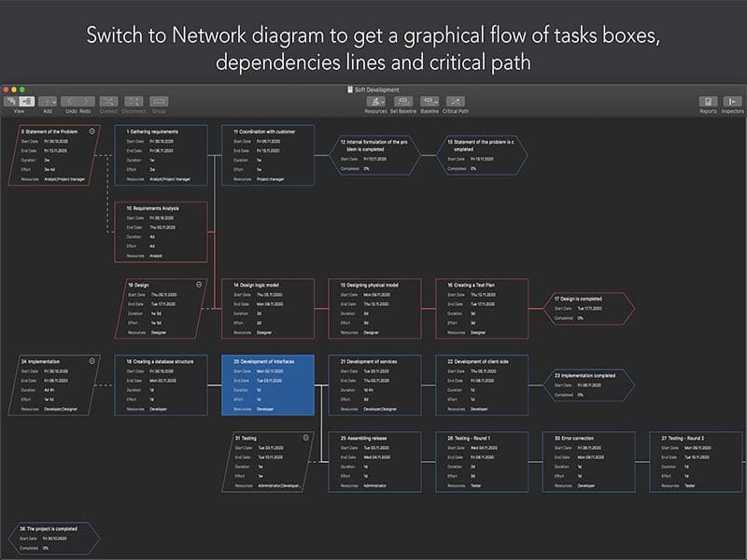Screen dimensions: 747x560
Task: Open the Resources dropdown menu
Action: pos(375,101)
